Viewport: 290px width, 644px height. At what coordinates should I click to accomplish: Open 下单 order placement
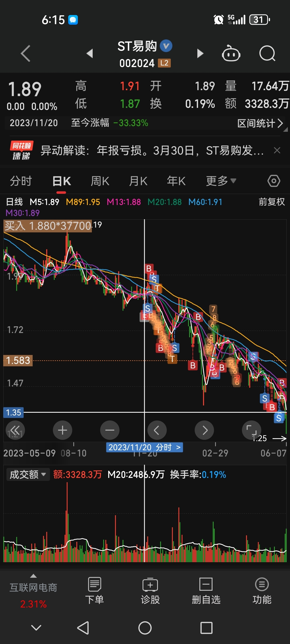(x=95, y=591)
